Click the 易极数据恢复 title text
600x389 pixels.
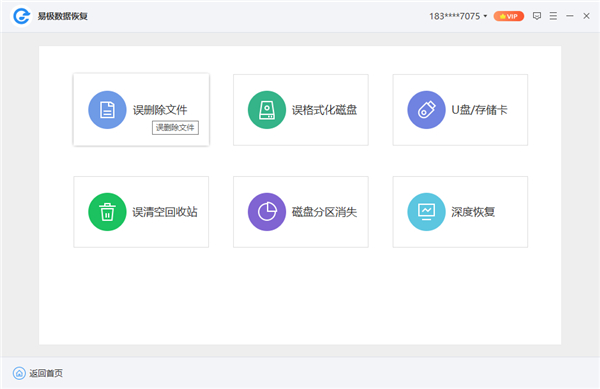point(63,16)
